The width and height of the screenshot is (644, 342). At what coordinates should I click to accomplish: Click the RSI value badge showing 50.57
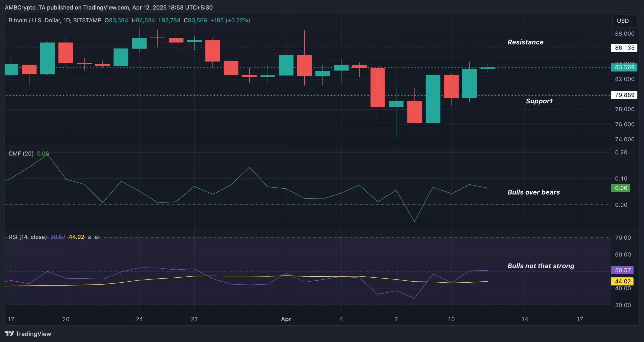(622, 270)
